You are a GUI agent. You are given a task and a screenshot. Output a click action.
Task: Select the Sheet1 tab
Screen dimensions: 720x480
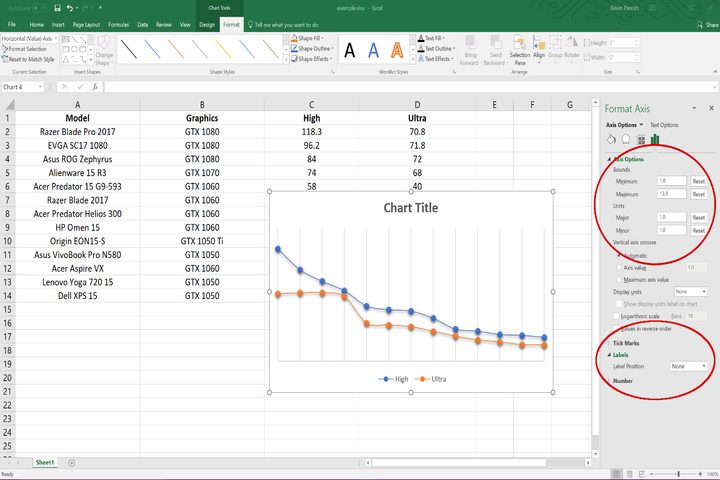tap(45, 463)
